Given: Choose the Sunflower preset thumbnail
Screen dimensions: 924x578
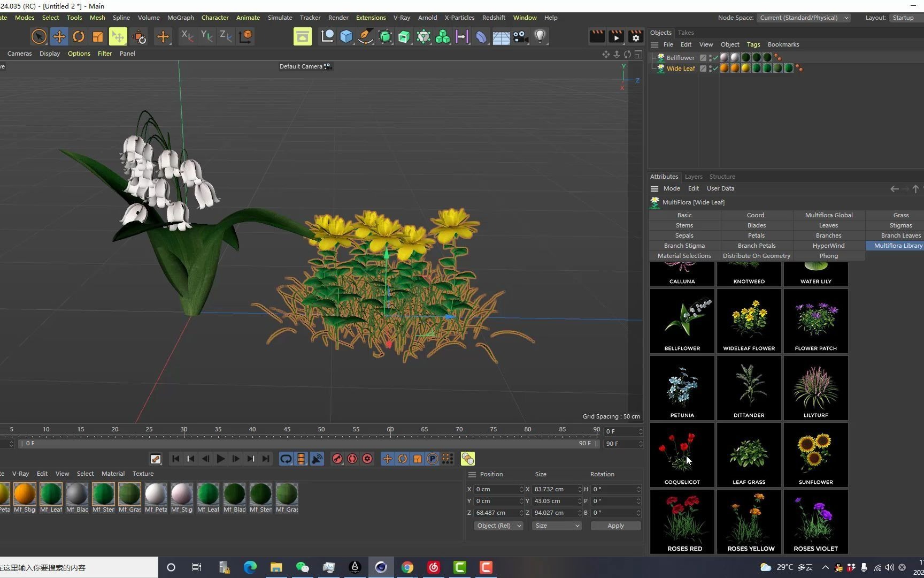Looking at the screenshot, I should [815, 455].
